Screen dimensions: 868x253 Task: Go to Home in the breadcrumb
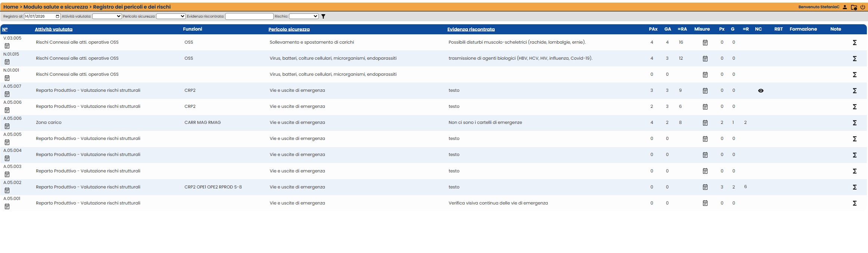click(11, 7)
